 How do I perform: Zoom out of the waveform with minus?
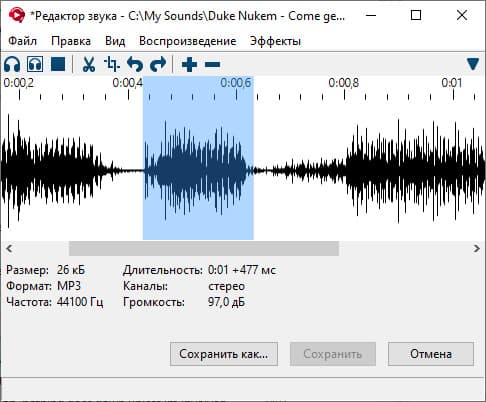pos(212,64)
